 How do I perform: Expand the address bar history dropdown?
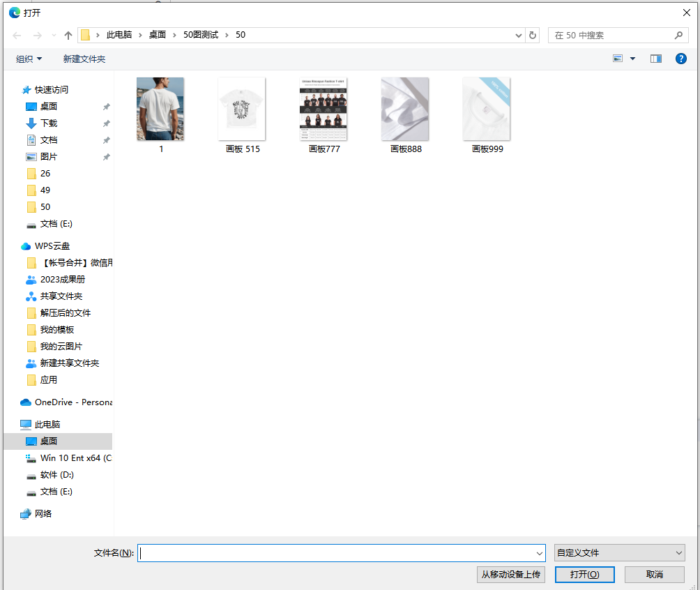(x=518, y=36)
